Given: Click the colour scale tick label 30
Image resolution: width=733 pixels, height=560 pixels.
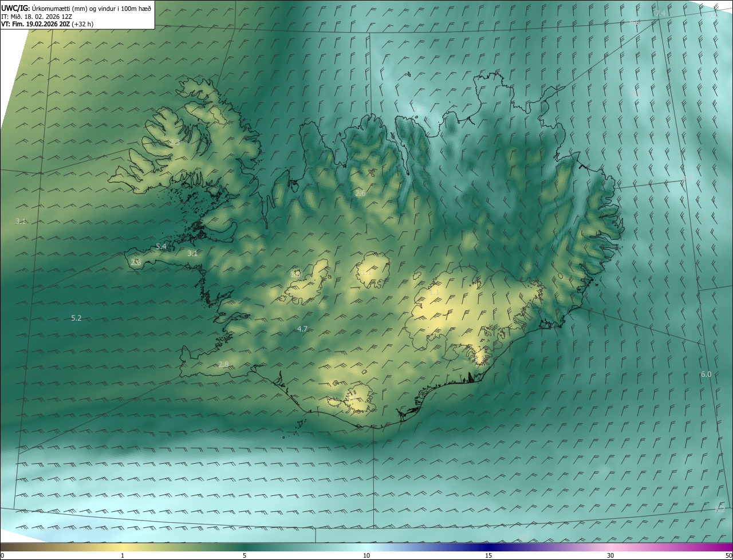Looking at the screenshot, I should (610, 556).
